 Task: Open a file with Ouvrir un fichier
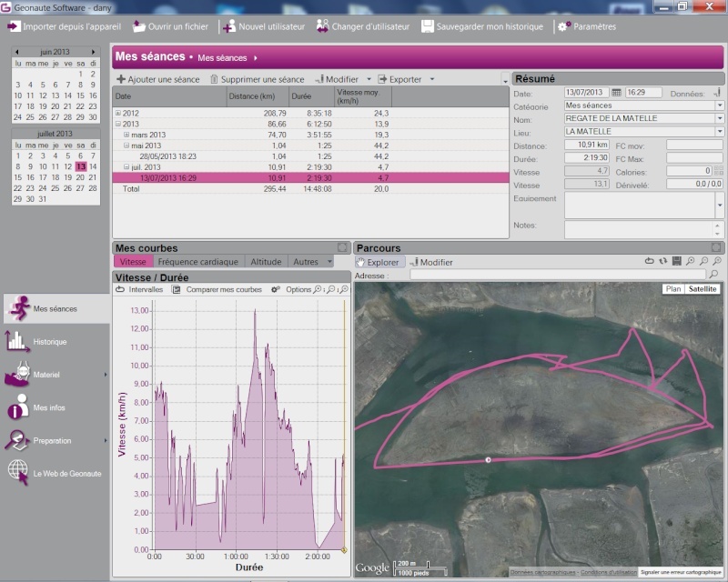(170, 26)
